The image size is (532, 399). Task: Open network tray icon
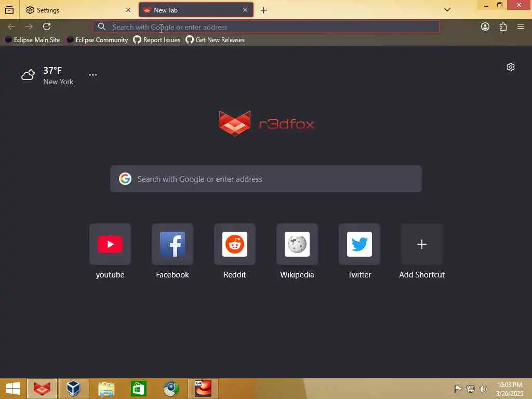[x=470, y=389]
